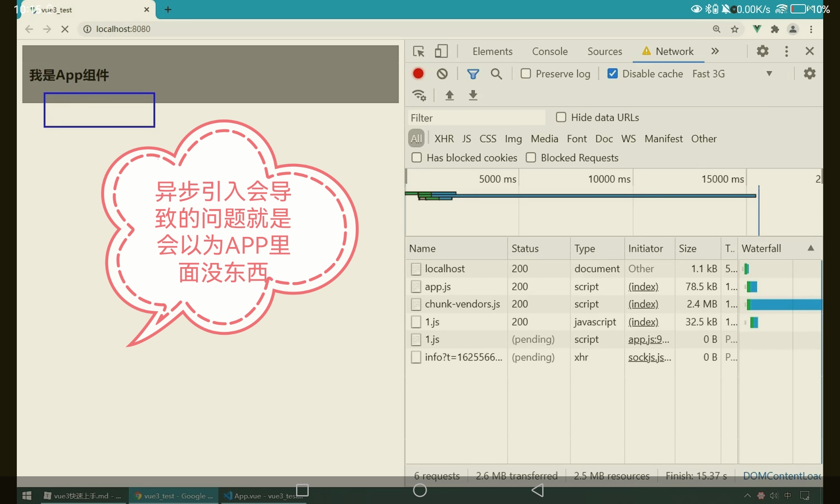The height and width of the screenshot is (504, 840).
Task: Click the export HAR download arrow
Action: (x=473, y=95)
